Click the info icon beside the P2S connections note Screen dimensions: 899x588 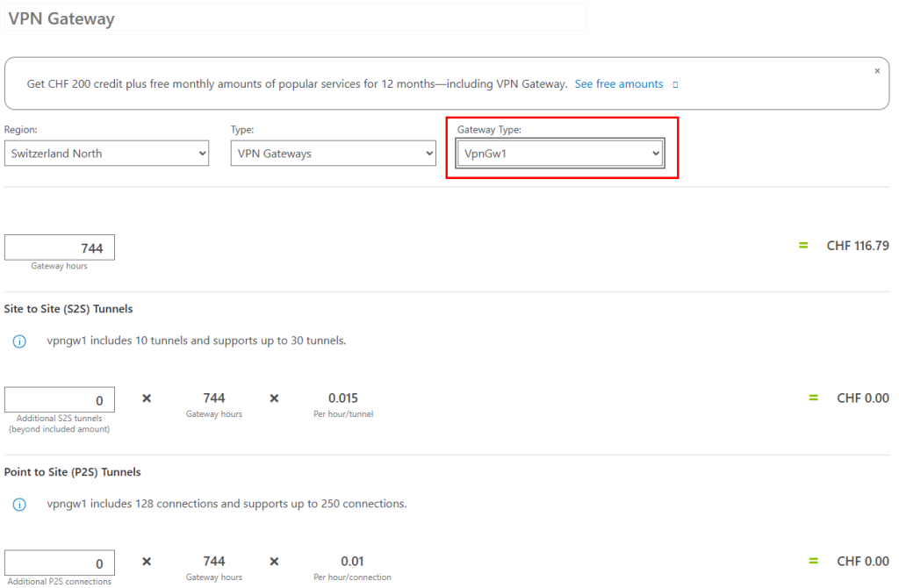pos(19,505)
